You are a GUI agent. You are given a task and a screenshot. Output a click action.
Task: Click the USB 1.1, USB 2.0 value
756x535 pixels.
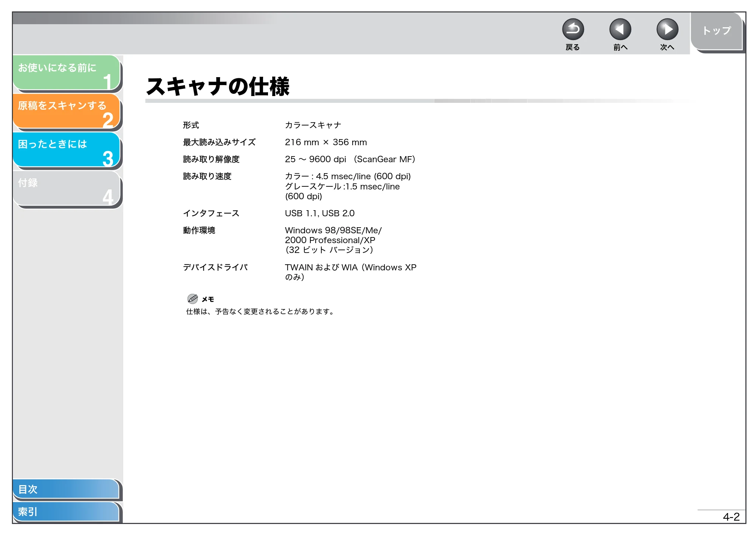click(x=320, y=213)
